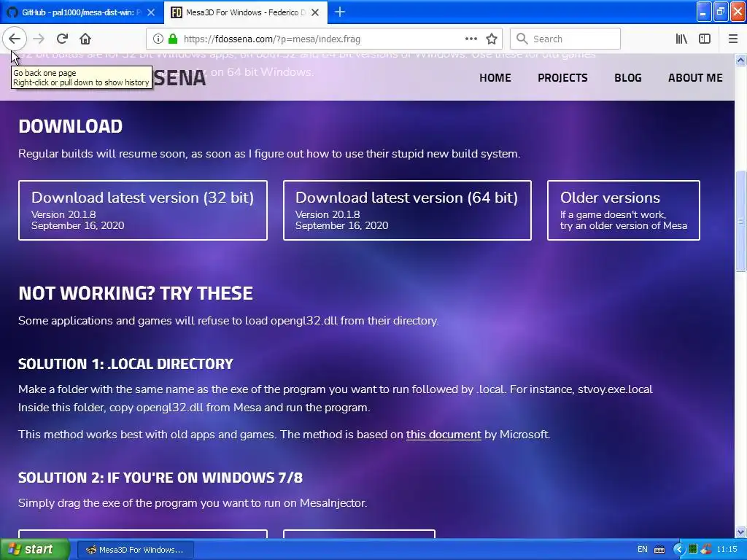Click the page scrollbar down arrow
This screenshot has width=747, height=560.
pos(740,532)
